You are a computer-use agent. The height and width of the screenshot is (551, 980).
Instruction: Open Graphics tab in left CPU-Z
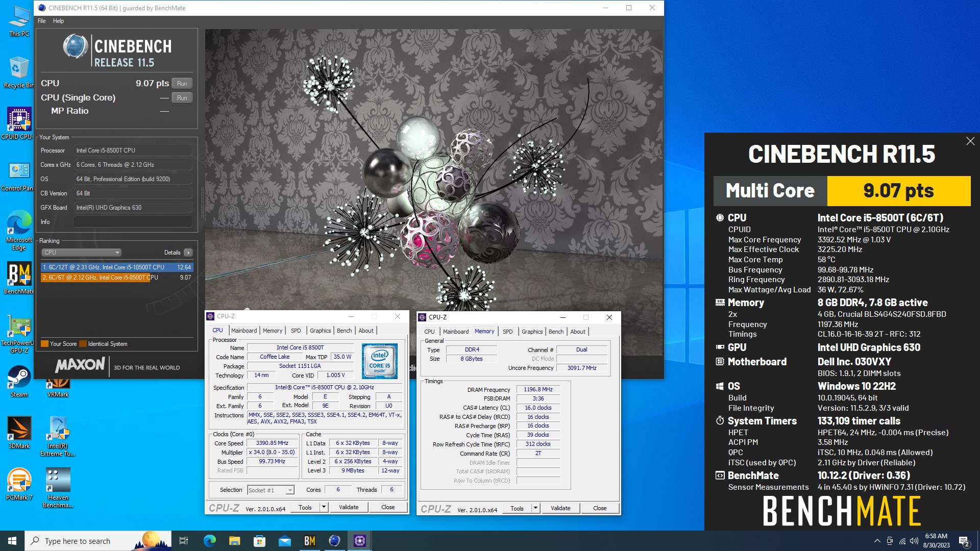[x=320, y=331]
